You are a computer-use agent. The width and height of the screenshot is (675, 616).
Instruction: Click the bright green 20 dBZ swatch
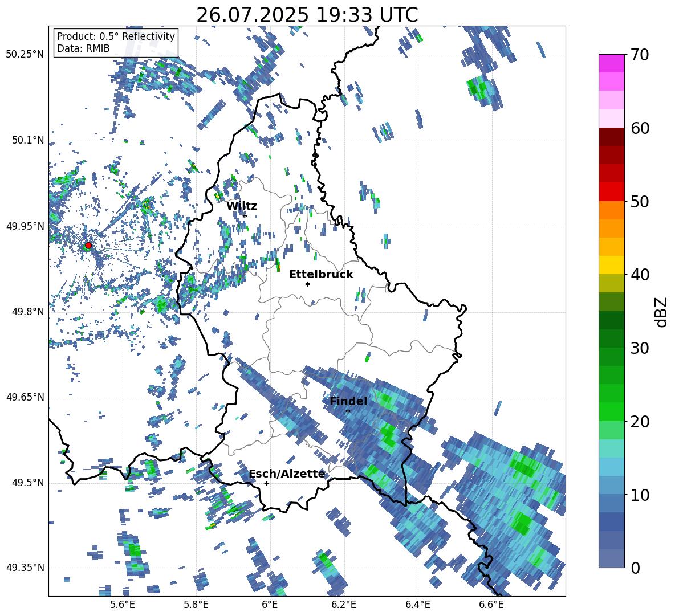(x=611, y=411)
